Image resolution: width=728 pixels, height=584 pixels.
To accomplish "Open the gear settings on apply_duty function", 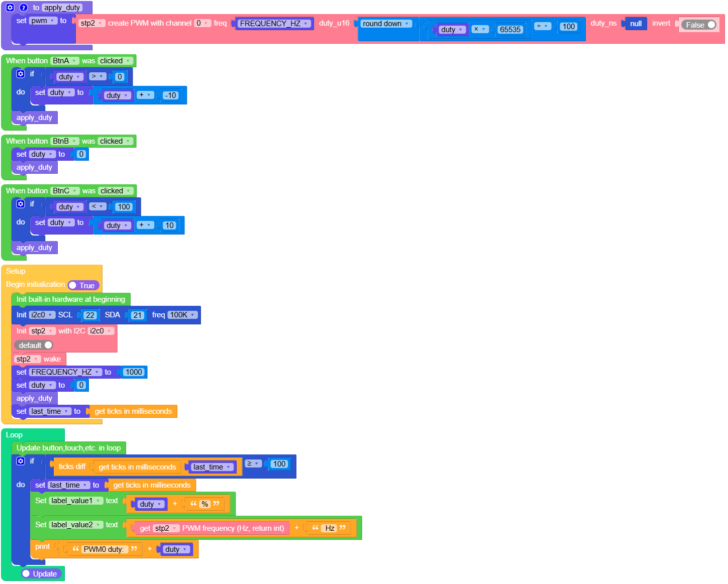I will pyautogui.click(x=10, y=8).
